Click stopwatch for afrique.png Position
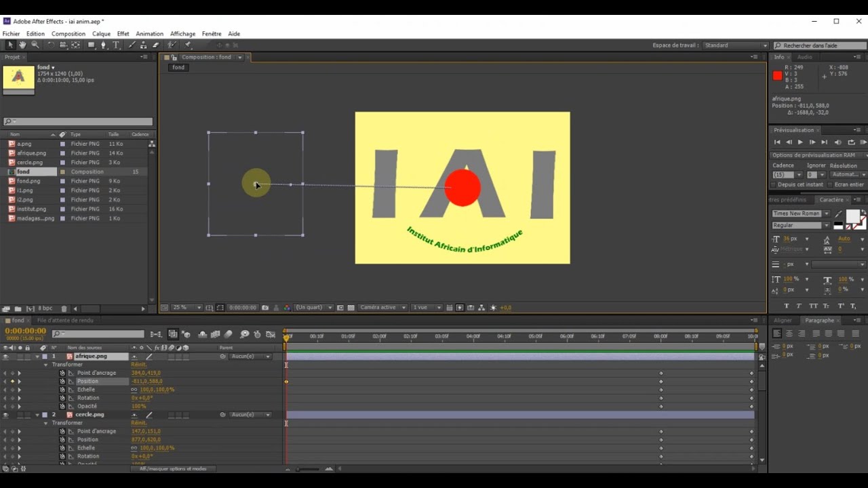The width and height of the screenshot is (868, 488). point(62,382)
